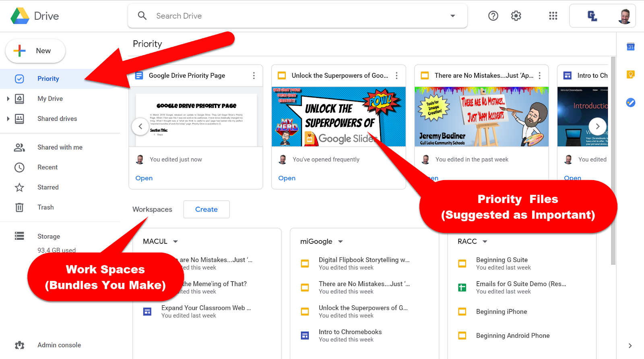The image size is (644, 359).
Task: Click the Shared with me people icon
Action: (19, 147)
